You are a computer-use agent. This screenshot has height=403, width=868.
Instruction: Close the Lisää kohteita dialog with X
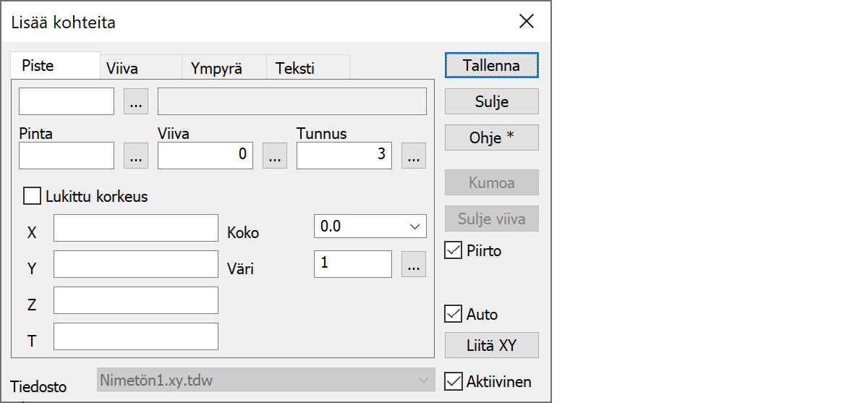tap(527, 22)
